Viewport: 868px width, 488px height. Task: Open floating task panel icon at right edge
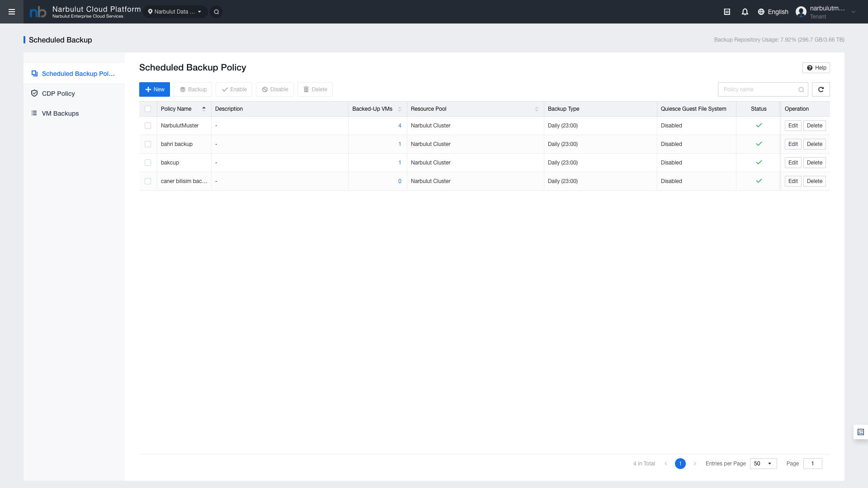click(861, 432)
